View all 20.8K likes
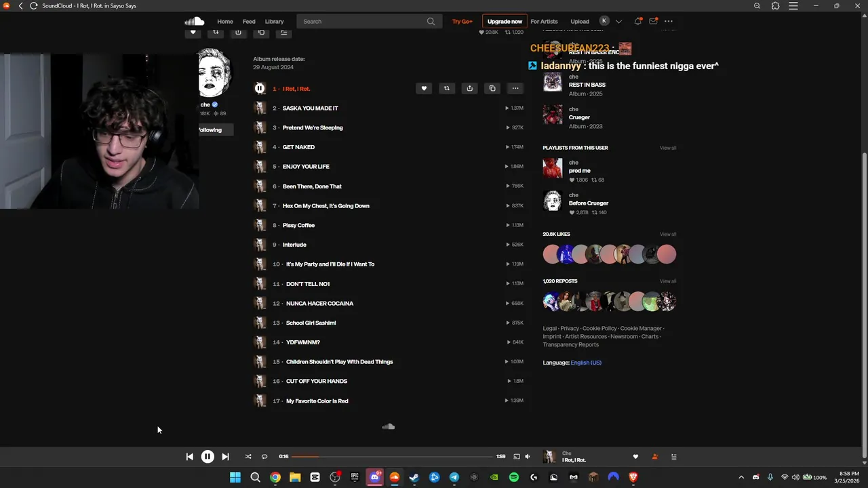 pyautogui.click(x=668, y=234)
